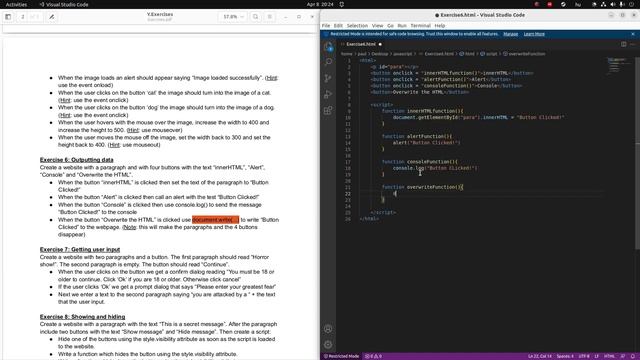This screenshot has width=640, height=360.
Task: Open keyboard layout hu indicator
Action: [578, 4]
